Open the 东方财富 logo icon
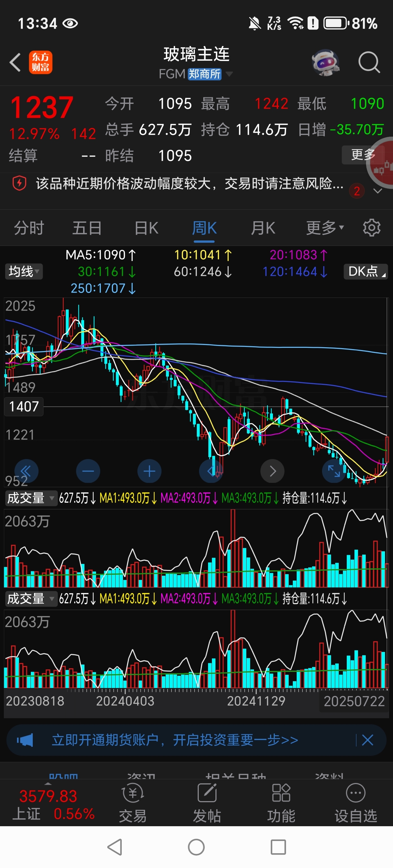 tap(40, 62)
